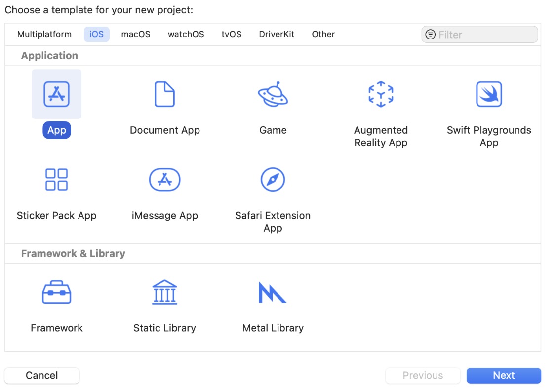556x392 pixels.
Task: Pick the Game template UFO icon
Action: coord(273,94)
